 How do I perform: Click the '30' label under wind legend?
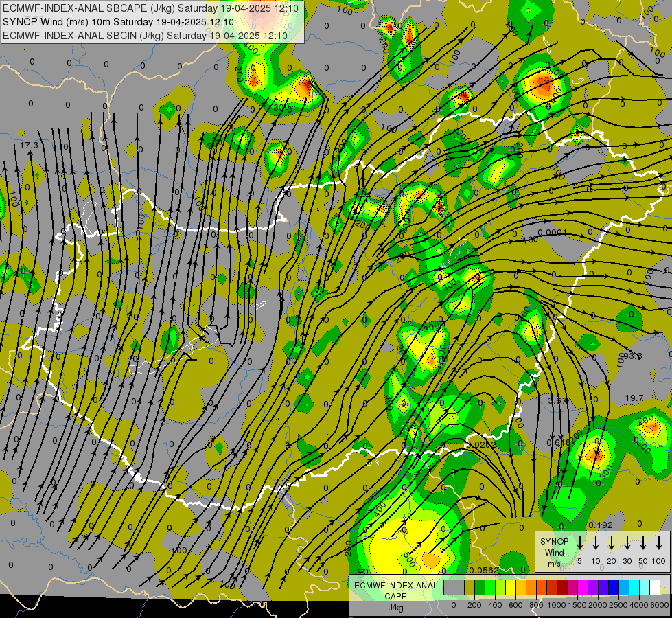click(x=627, y=561)
